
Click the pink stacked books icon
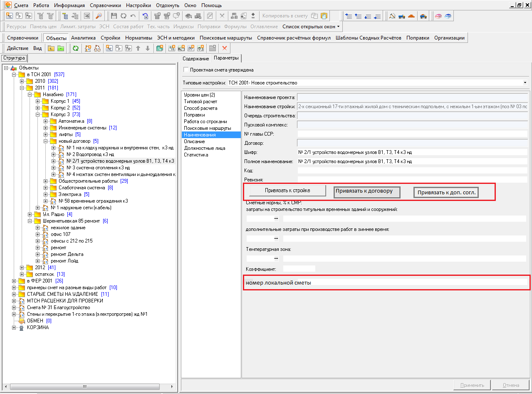(438, 16)
